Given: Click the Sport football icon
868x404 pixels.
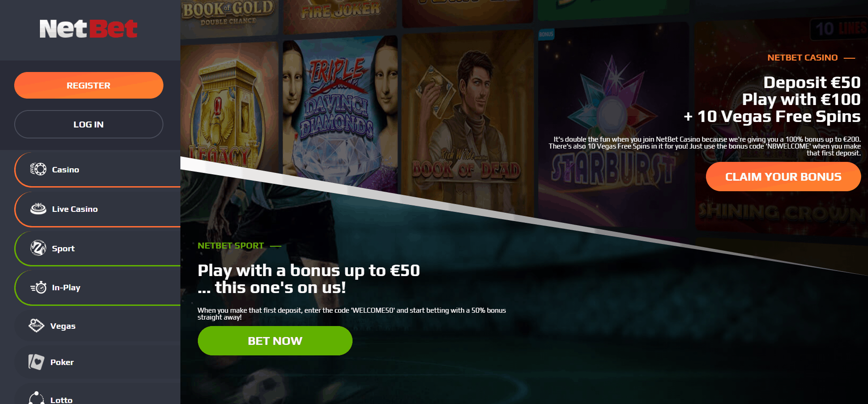Looking at the screenshot, I should [38, 248].
